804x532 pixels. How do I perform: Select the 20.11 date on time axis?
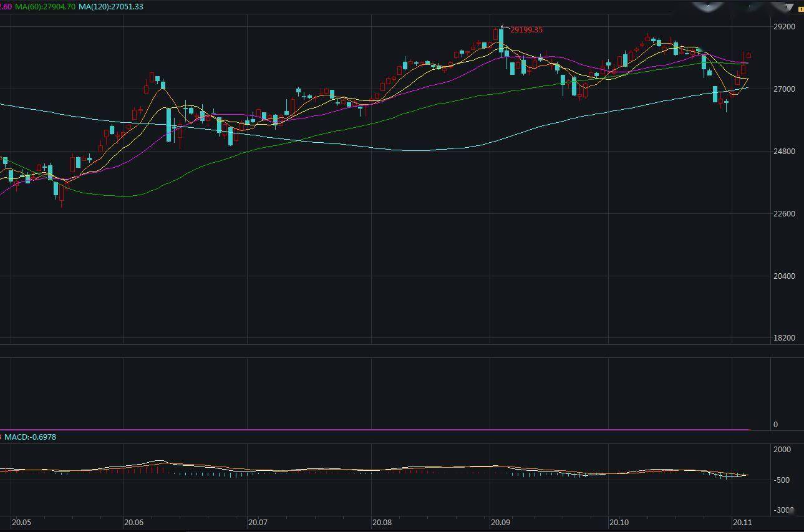point(743,523)
